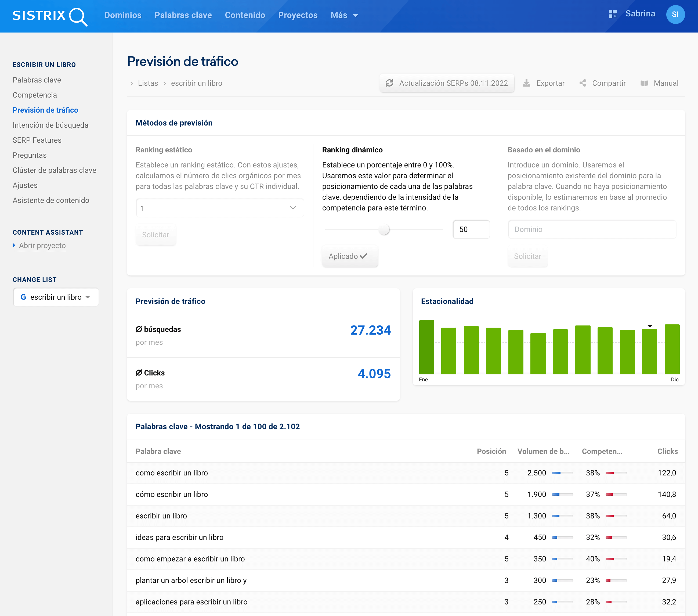The image size is (698, 616).
Task: Click the SERP update refresh icon
Action: (x=389, y=83)
